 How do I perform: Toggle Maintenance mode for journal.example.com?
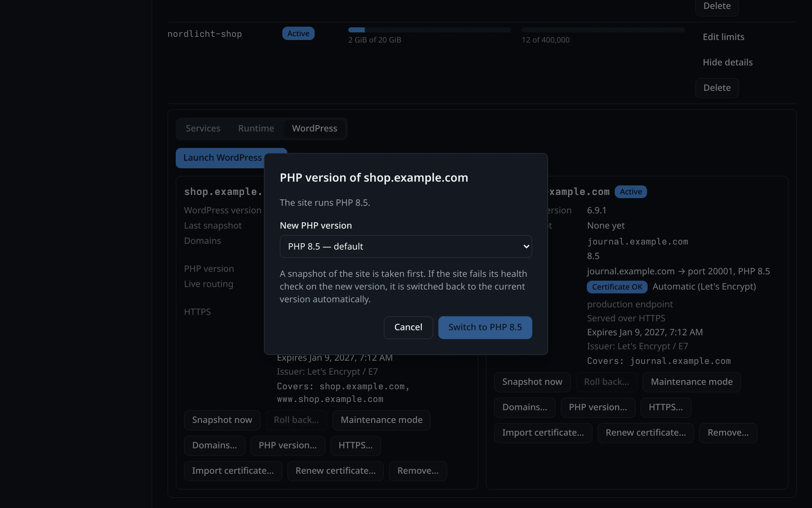[x=691, y=382]
